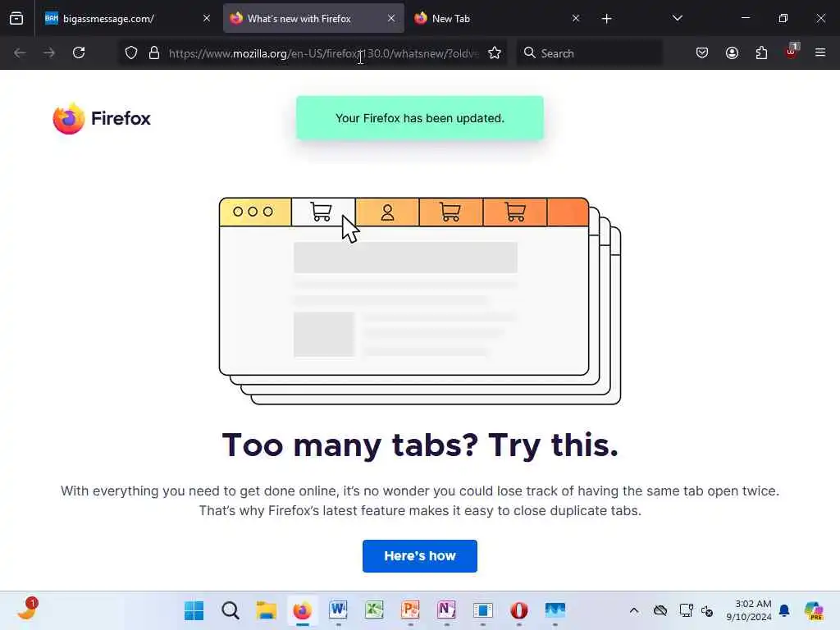The height and width of the screenshot is (630, 840).
Task: Save page to Pocket
Action: [702, 53]
